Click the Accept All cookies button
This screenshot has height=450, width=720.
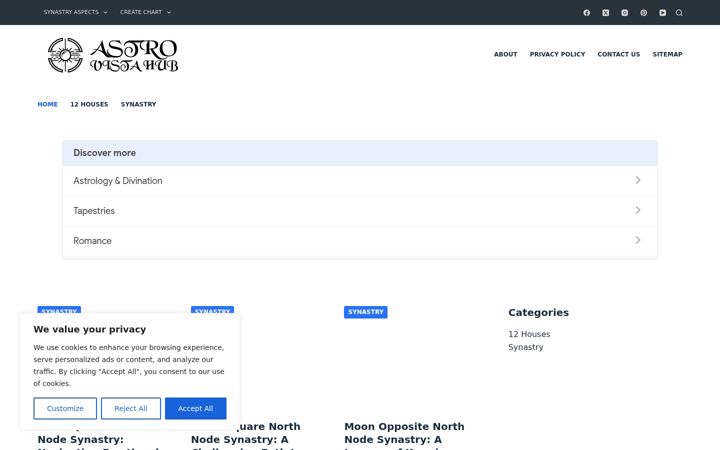coord(196,408)
